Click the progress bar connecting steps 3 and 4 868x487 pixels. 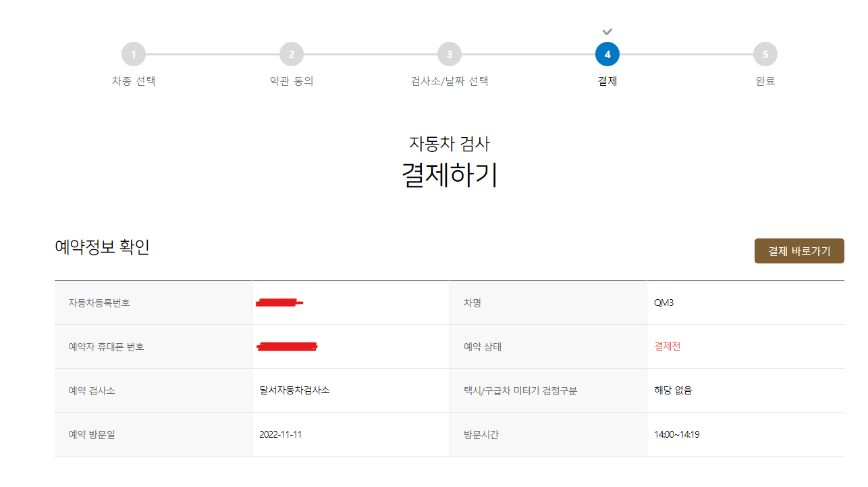[528, 54]
